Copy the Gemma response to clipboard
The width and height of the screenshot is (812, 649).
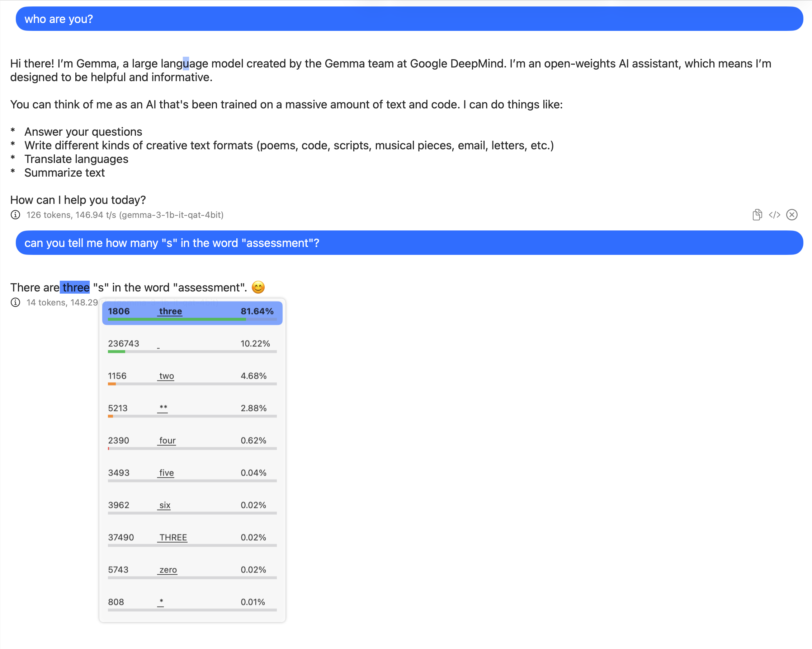757,215
